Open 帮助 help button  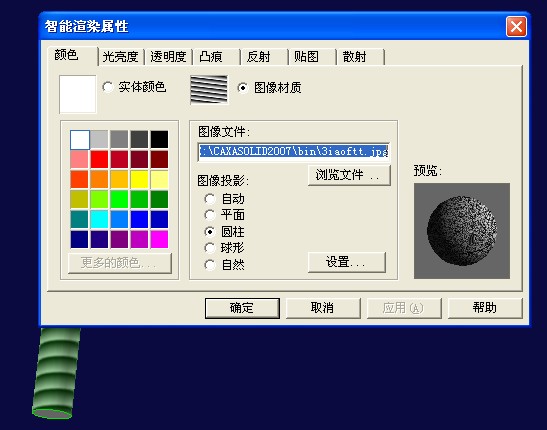(x=485, y=308)
